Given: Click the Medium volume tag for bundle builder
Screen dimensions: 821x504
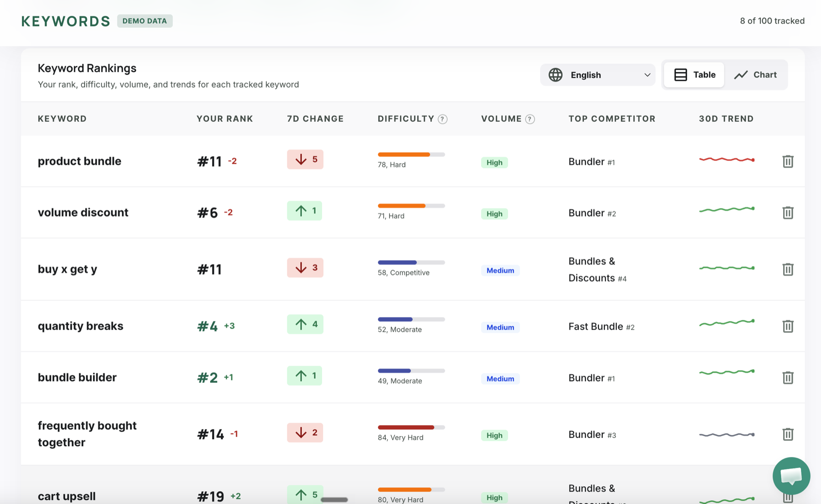Looking at the screenshot, I should [x=500, y=379].
